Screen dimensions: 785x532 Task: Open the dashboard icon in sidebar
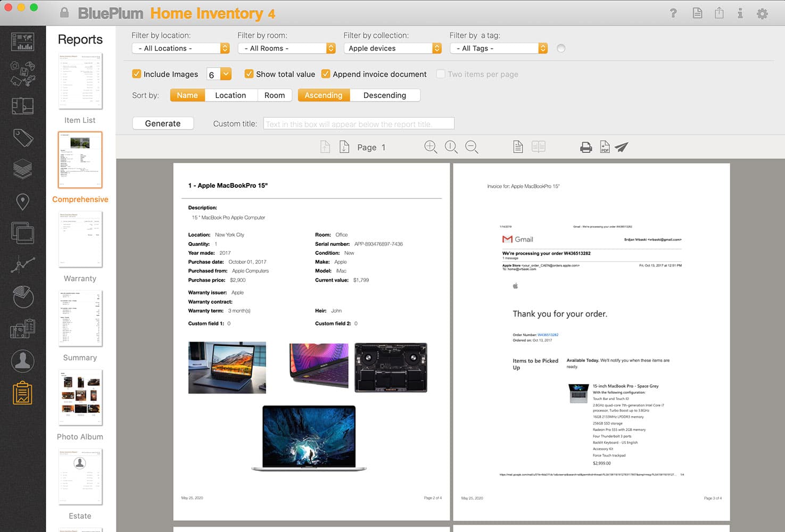[x=22, y=42]
